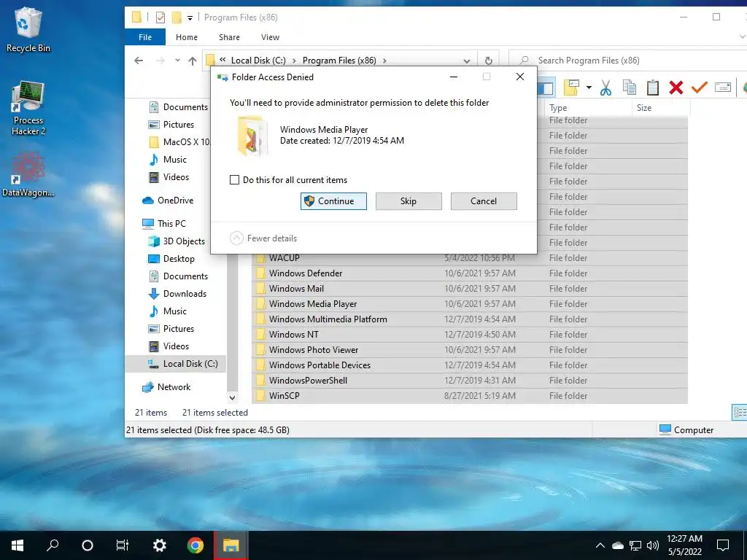Image resolution: width=747 pixels, height=560 pixels.
Task: Switch to the View ribbon tab
Action: point(270,37)
